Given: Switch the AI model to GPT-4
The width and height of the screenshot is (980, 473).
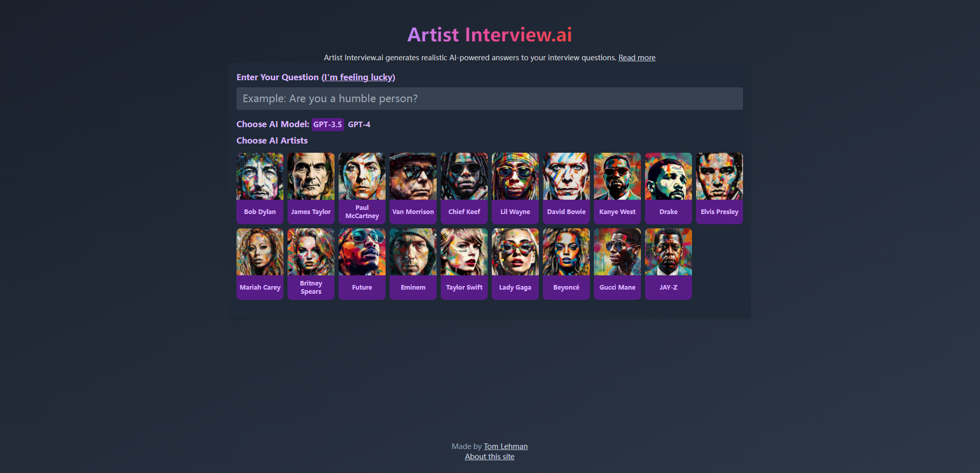Looking at the screenshot, I should (359, 124).
